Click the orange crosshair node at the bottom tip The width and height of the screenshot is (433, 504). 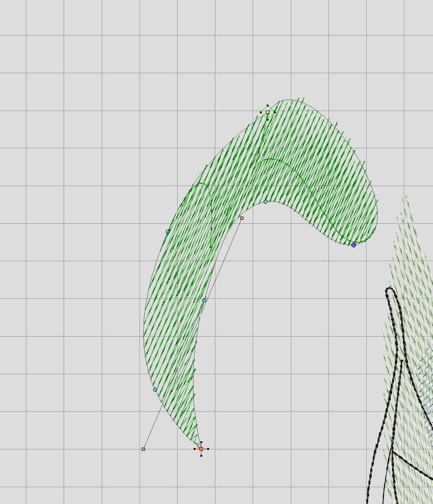pyautogui.click(x=201, y=449)
